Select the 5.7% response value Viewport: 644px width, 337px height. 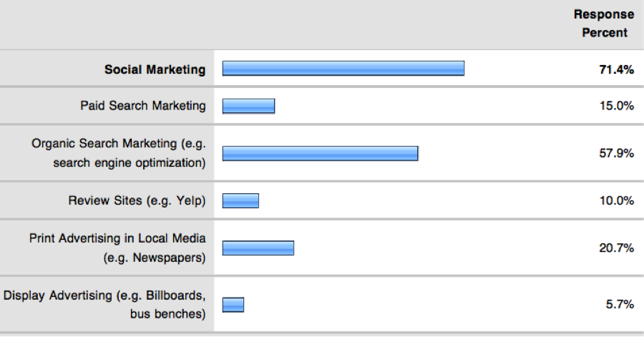point(620,304)
